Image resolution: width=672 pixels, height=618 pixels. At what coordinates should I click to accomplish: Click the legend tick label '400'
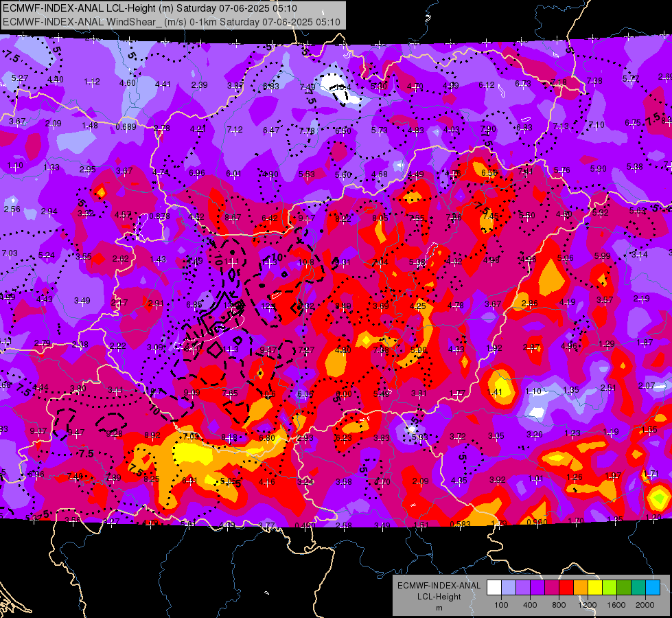coord(530,605)
